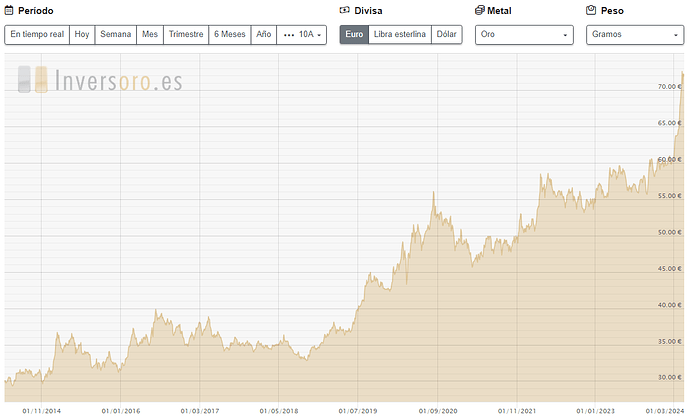The image size is (690, 419).
Task: Click the Mes period button
Action: coord(150,34)
